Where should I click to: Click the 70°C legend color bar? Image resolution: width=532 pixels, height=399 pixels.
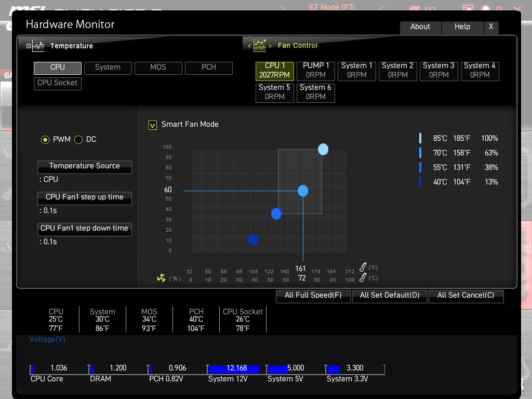(420, 153)
